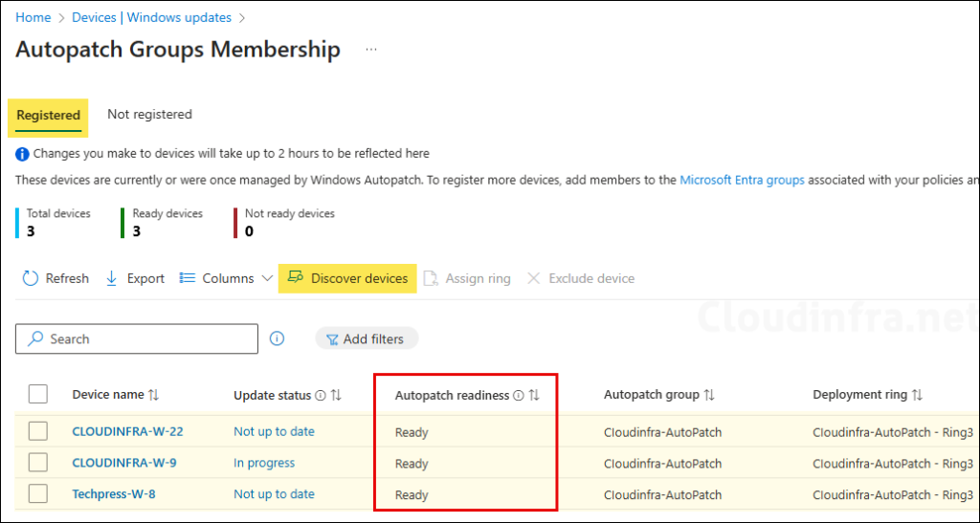The image size is (980, 523).
Task: Open the ellipsis menu beside the page title
Action: [371, 50]
